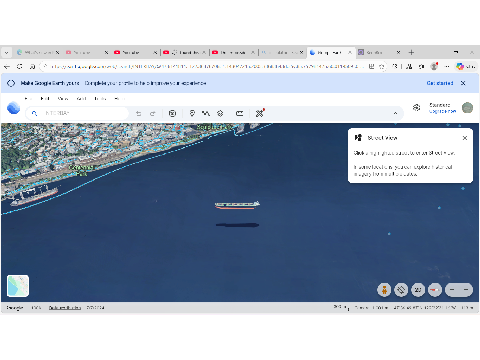Open the Tools menu
Screen dimensions: 480x360
[100, 99]
